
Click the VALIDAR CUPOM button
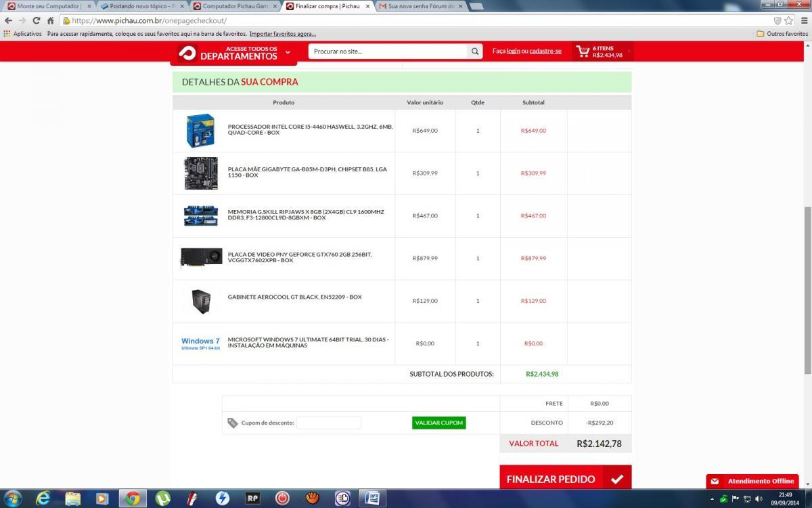438,423
